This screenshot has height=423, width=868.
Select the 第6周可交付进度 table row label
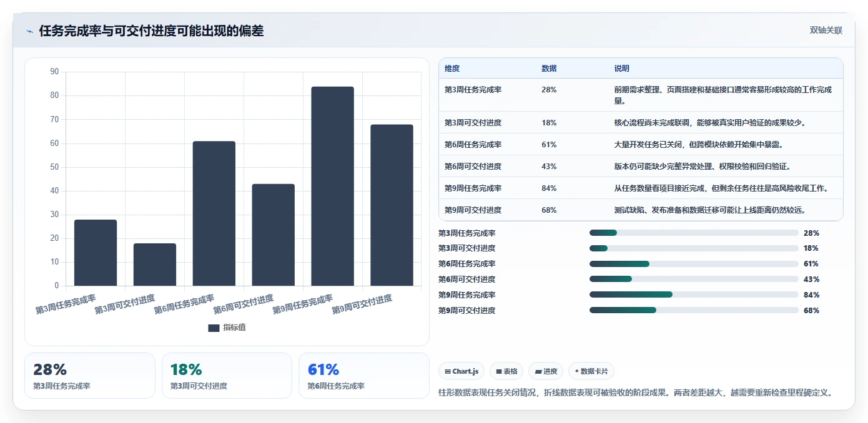pos(473,167)
